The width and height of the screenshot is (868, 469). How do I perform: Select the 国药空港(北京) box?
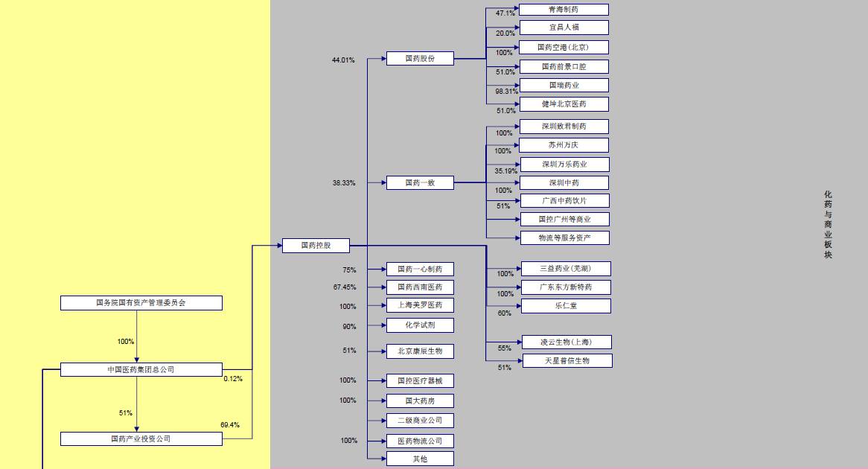pos(564,47)
